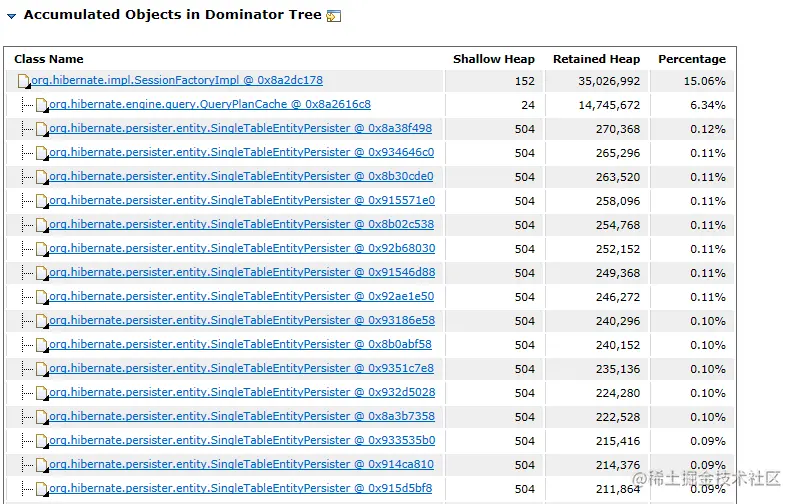The height and width of the screenshot is (504, 797).
Task: Click the Percentage column header
Action: [691, 59]
